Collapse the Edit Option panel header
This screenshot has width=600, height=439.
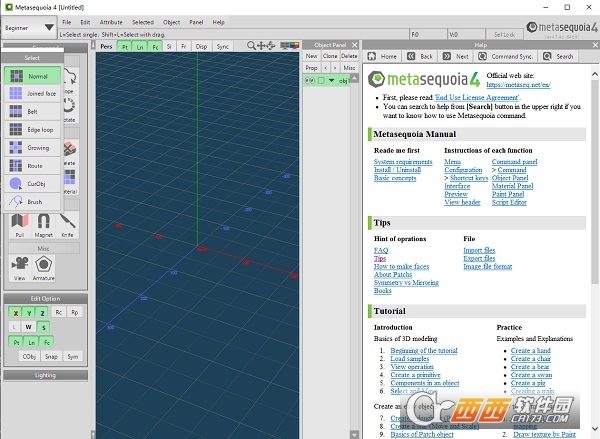point(46,299)
